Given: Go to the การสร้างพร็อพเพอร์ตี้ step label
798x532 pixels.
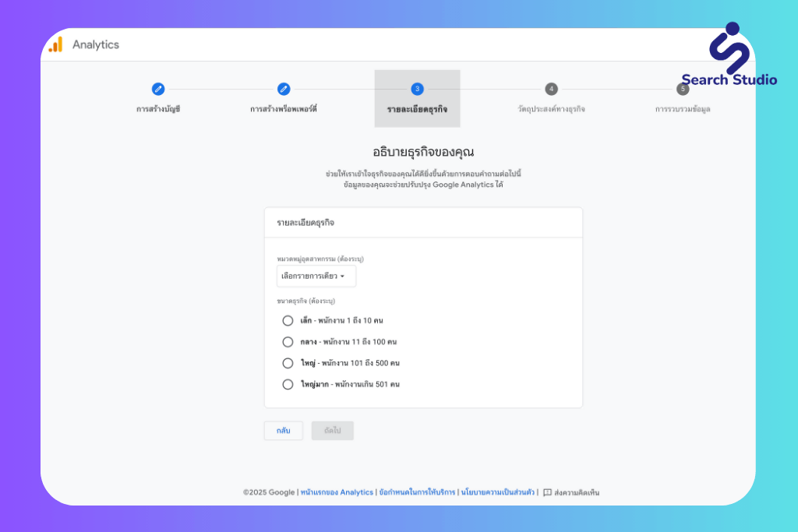Looking at the screenshot, I should 284,109.
